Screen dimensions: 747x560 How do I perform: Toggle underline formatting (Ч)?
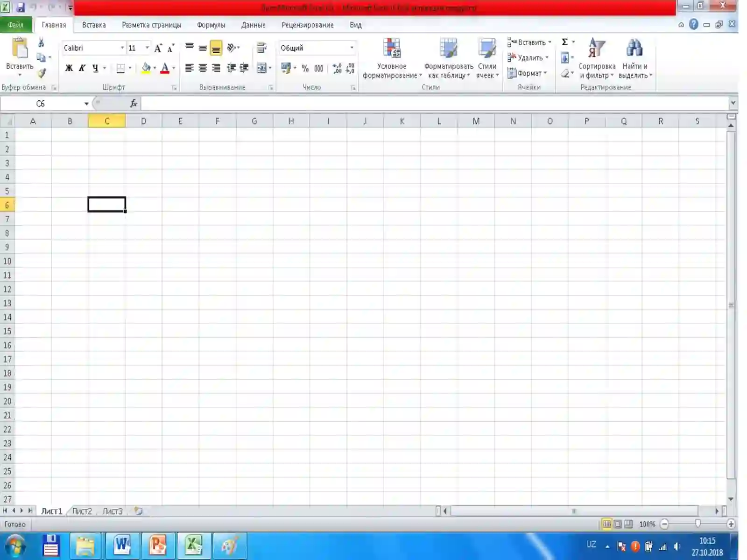[x=95, y=68]
